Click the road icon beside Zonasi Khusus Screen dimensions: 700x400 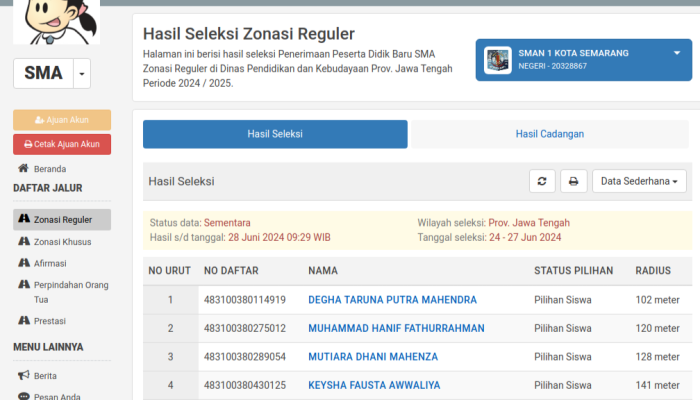(24, 241)
